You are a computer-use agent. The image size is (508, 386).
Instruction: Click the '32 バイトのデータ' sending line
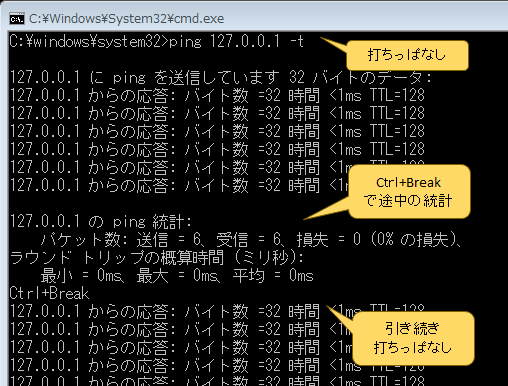click(221, 77)
